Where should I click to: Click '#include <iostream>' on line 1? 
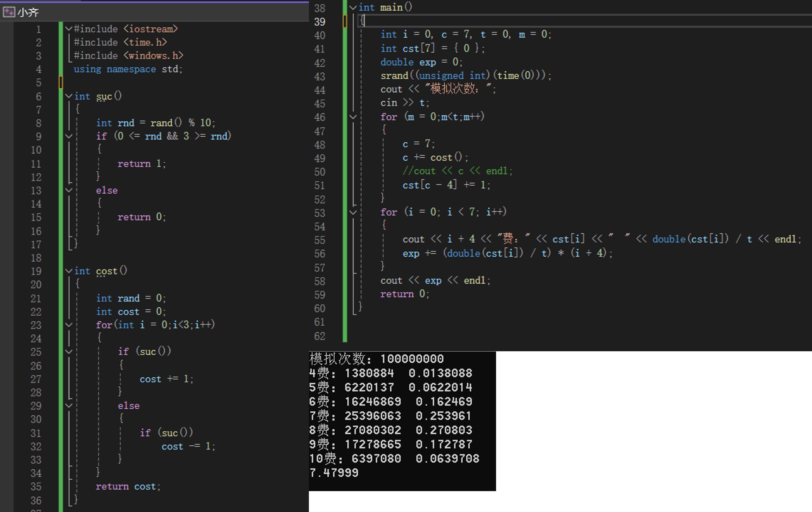[x=126, y=29]
